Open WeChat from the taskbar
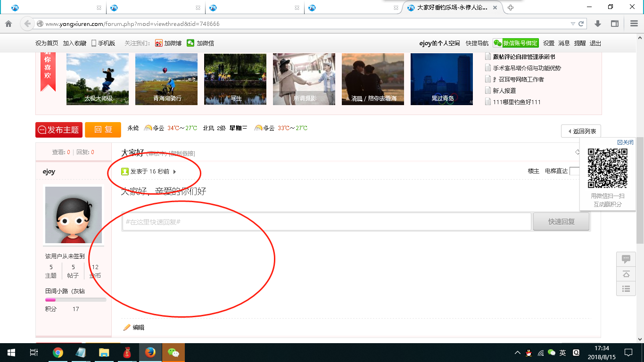This screenshot has width=644, height=362. tap(173, 352)
